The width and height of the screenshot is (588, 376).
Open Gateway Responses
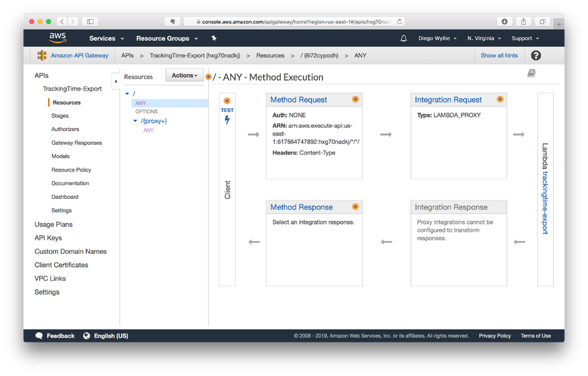77,142
